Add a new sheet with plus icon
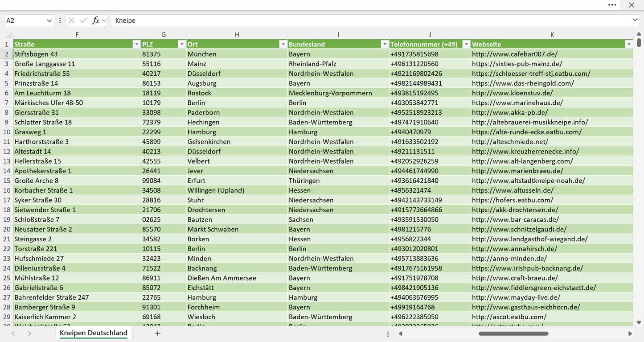Image resolution: width=644 pixels, height=342 pixels. click(157, 334)
